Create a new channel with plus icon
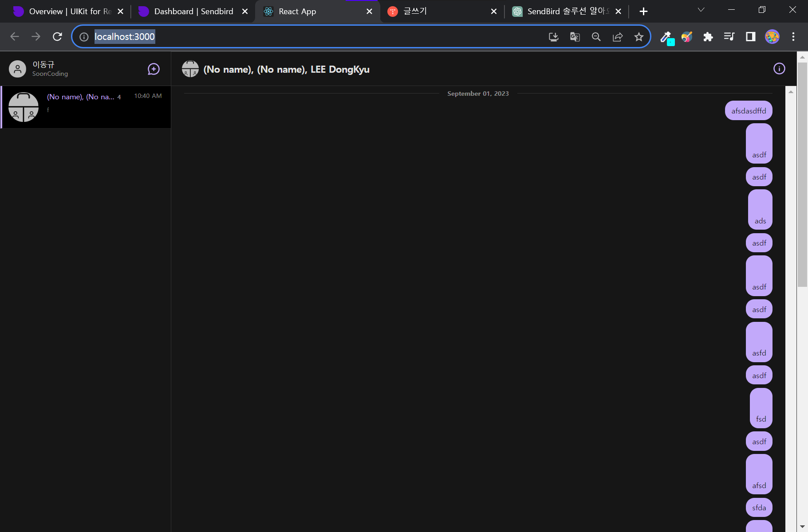The width and height of the screenshot is (808, 532). [x=154, y=69]
